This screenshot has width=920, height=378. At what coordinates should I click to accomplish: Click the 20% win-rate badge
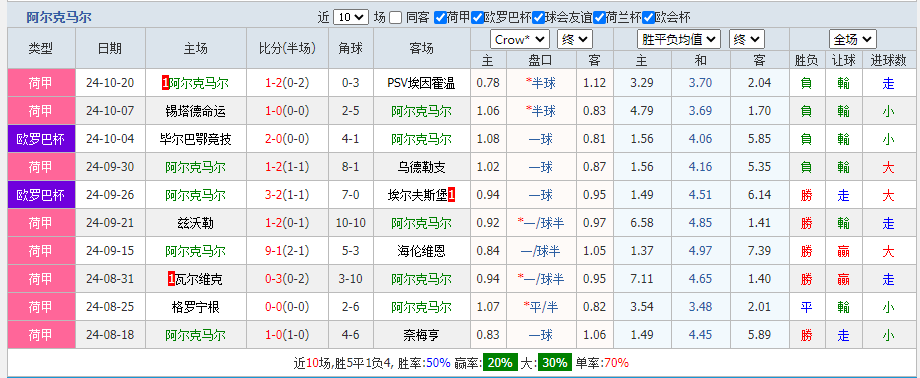click(x=500, y=363)
